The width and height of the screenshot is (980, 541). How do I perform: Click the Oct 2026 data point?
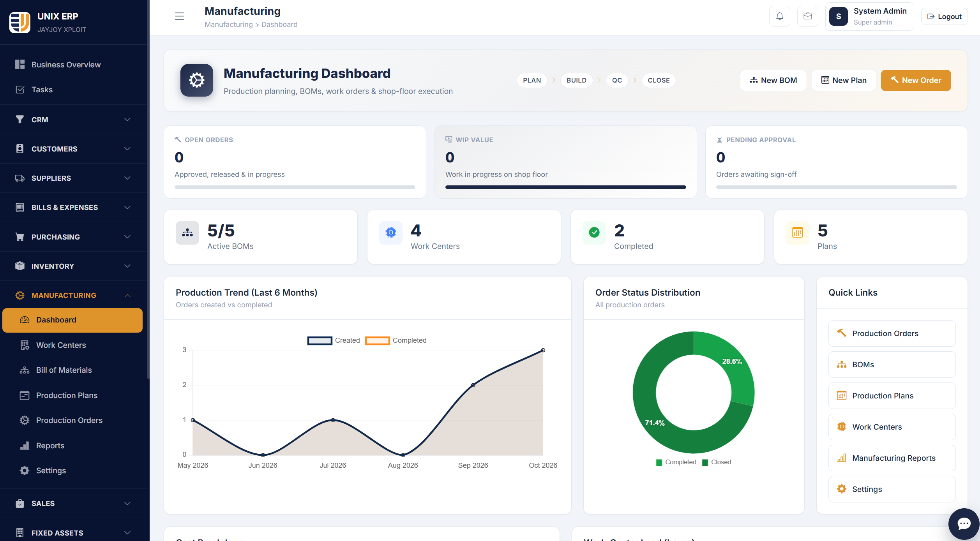pos(543,350)
